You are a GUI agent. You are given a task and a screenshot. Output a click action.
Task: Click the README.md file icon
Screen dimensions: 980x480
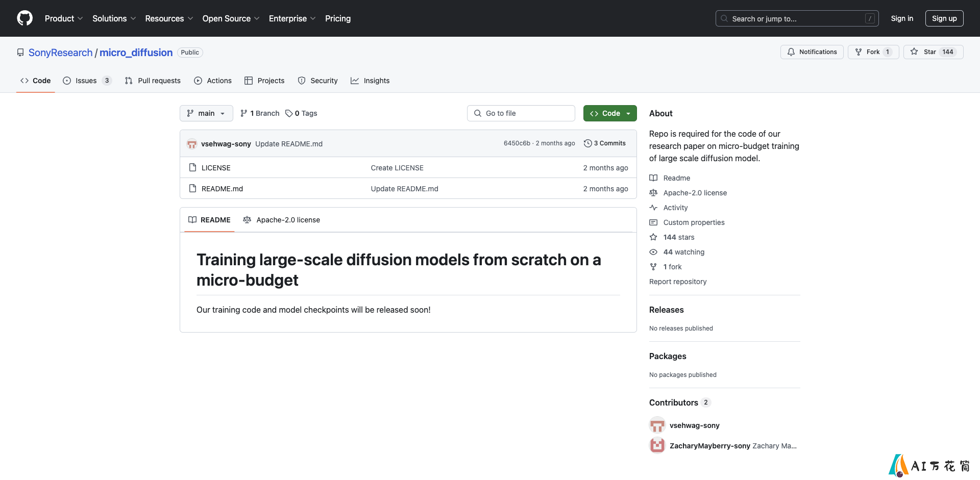tap(192, 188)
